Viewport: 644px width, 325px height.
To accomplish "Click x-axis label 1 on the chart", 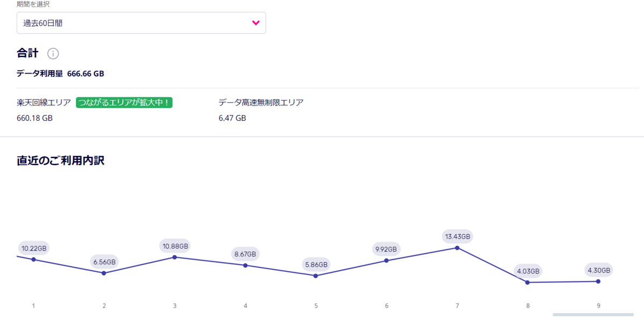I will (x=33, y=306).
